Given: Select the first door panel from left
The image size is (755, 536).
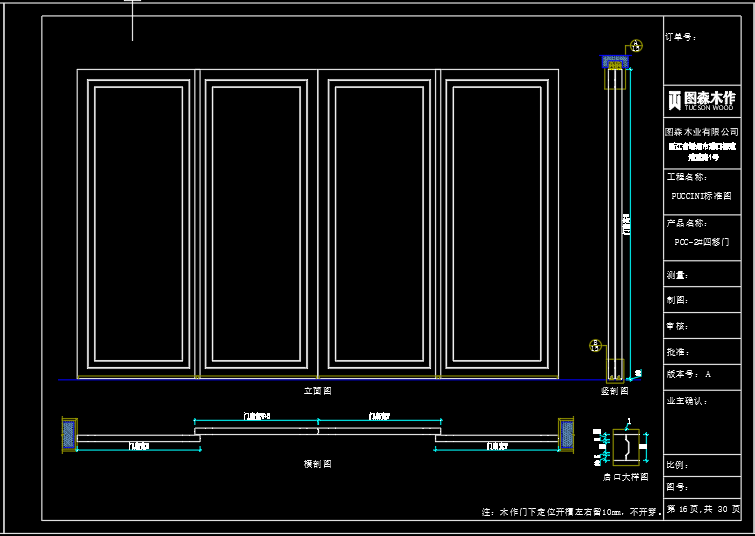Looking at the screenshot, I should click(x=138, y=224).
